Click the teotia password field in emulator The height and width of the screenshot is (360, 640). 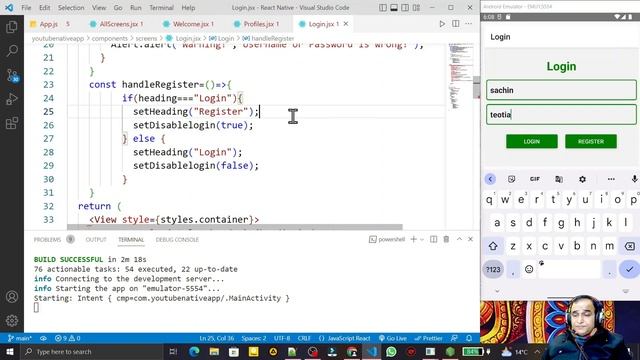coord(561,115)
